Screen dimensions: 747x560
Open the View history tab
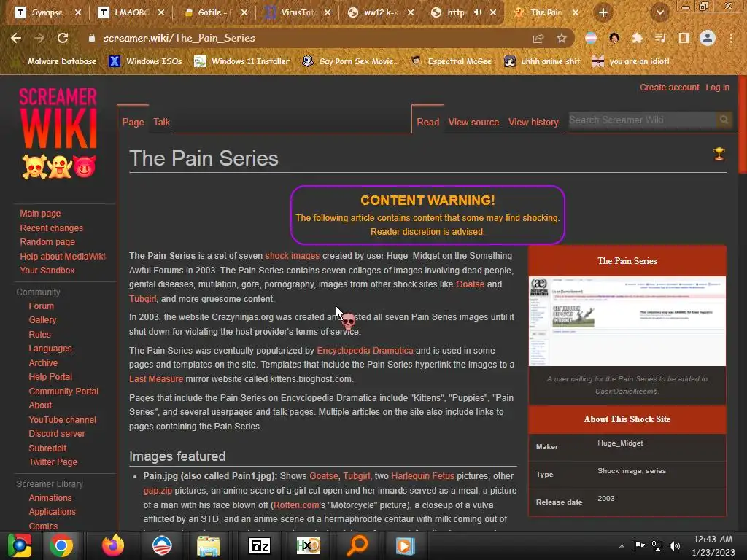533,122
